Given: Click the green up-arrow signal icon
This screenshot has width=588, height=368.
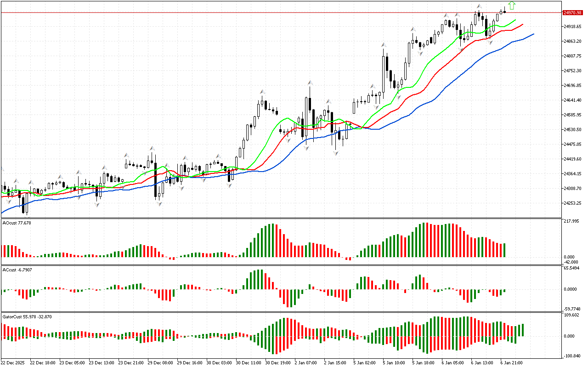Looking at the screenshot, I should [x=512, y=6].
